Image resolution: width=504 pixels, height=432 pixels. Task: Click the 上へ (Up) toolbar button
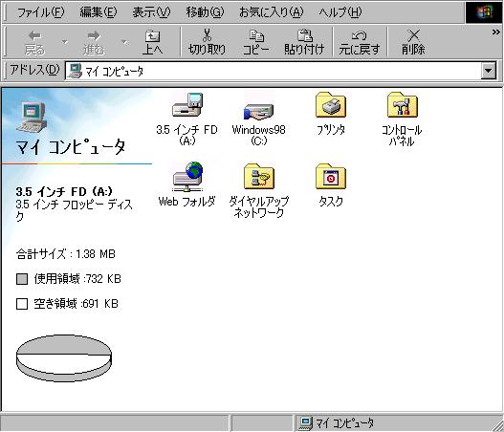153,42
